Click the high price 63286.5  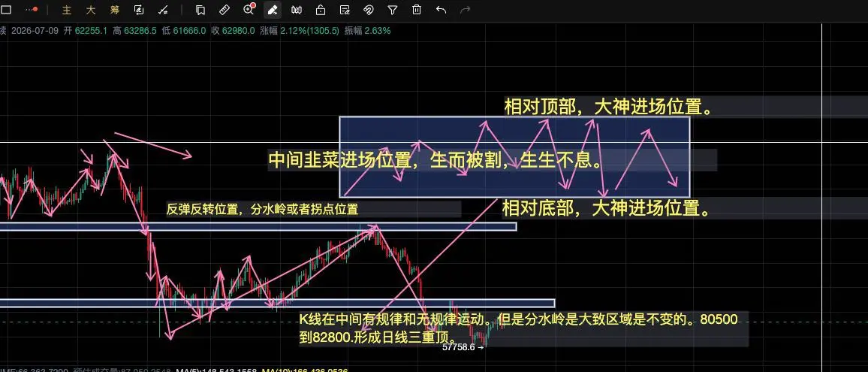pos(140,31)
